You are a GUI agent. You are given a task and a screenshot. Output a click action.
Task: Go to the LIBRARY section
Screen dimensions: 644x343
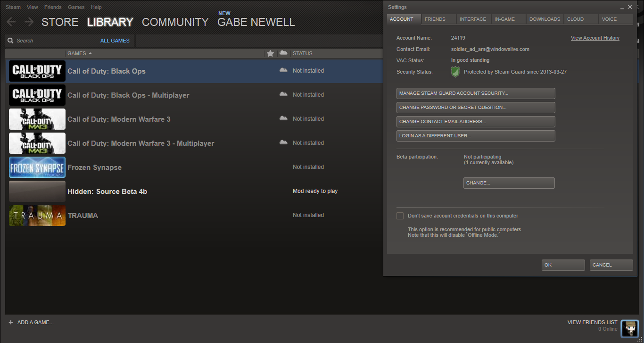tap(110, 22)
